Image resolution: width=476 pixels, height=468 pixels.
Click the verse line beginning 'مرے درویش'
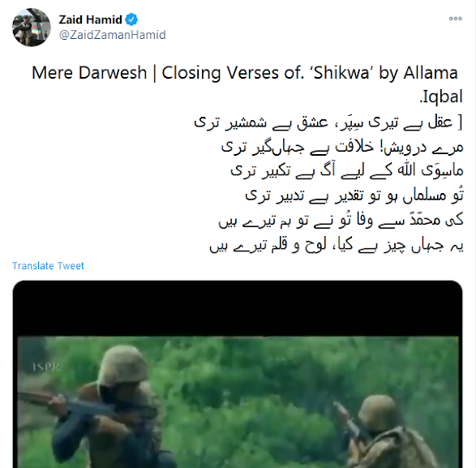coord(342,147)
